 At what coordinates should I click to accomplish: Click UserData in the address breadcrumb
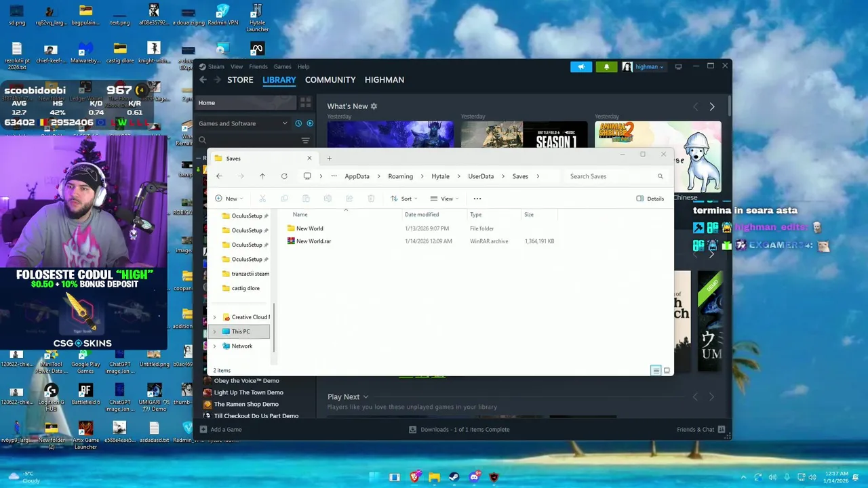(x=481, y=176)
